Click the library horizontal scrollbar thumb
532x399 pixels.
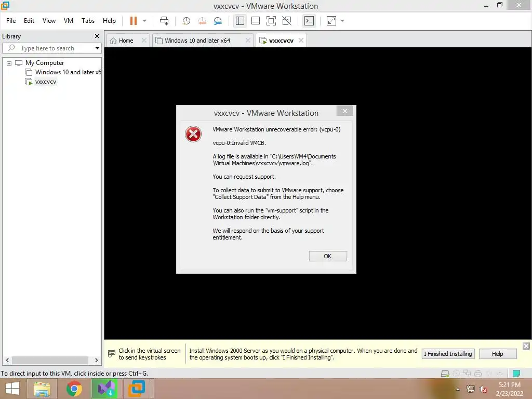pos(50,361)
